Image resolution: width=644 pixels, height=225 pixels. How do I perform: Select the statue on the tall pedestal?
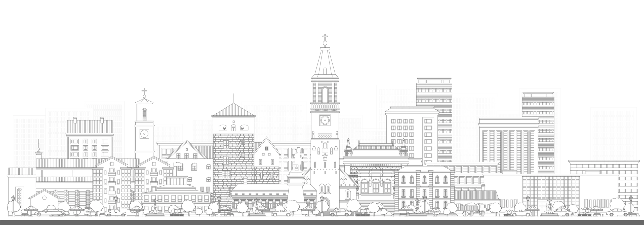pos(299,157)
